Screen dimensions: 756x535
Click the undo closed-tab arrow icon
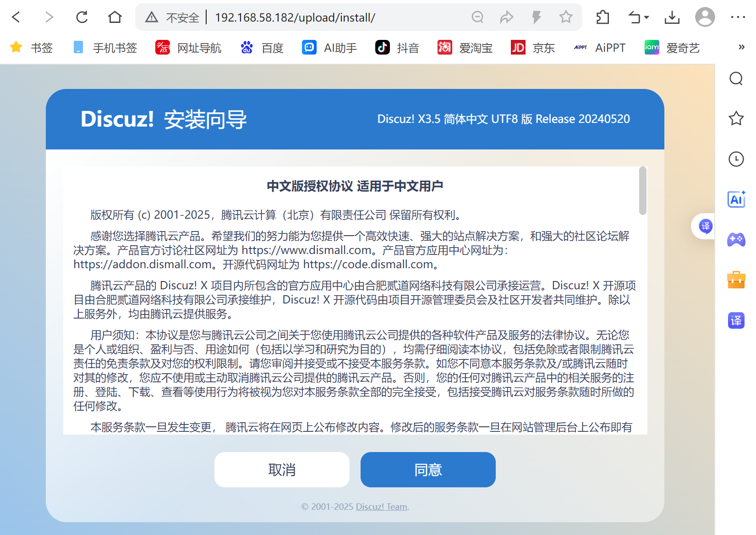tap(635, 17)
